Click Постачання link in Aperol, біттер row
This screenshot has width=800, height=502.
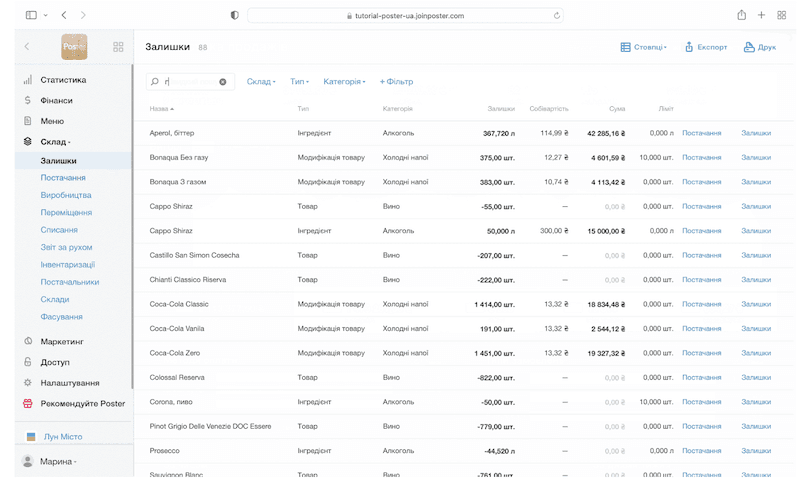click(x=702, y=133)
